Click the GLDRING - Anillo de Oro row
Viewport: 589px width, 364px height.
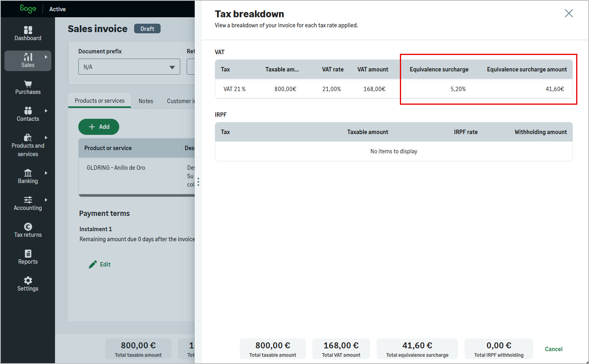pyautogui.click(x=137, y=176)
